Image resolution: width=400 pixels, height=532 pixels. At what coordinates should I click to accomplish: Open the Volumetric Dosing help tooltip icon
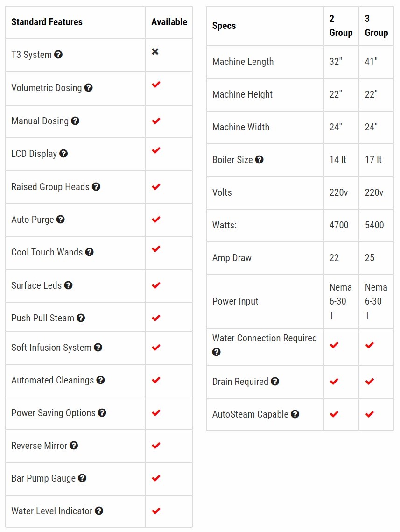tap(89, 88)
